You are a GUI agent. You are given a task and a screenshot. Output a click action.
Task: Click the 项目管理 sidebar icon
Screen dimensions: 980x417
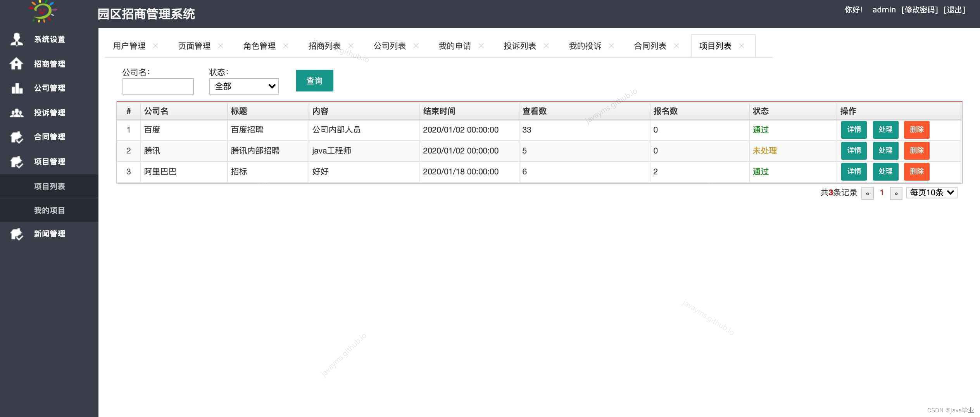click(x=16, y=162)
